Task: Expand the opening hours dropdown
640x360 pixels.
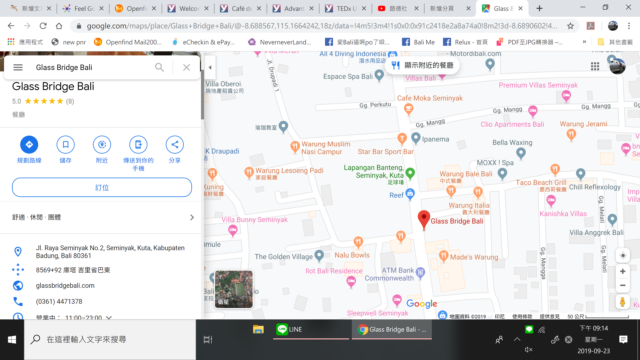Action: click(109, 317)
